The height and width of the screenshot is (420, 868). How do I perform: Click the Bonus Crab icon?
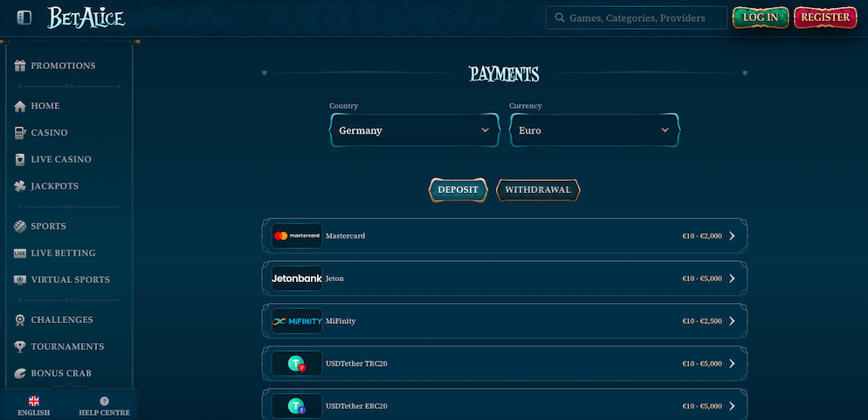point(20,374)
